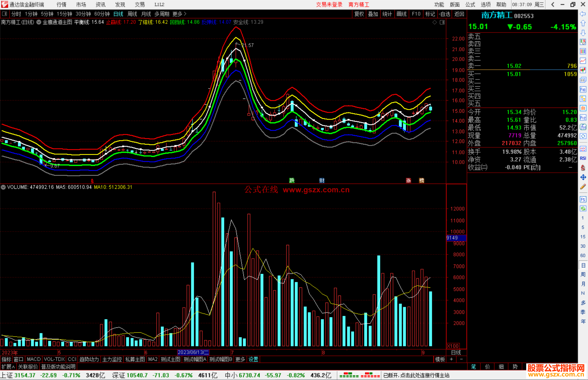Click the 2023/06/13 date marker on timeline
The width and height of the screenshot is (588, 380).
pos(193,352)
